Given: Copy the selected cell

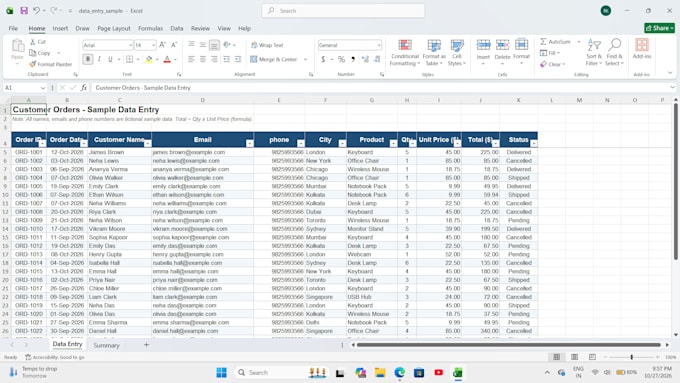Looking at the screenshot, I should 40,53.
